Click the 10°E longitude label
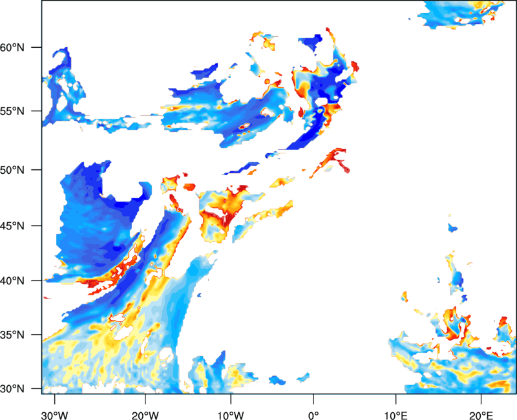 pos(396,415)
